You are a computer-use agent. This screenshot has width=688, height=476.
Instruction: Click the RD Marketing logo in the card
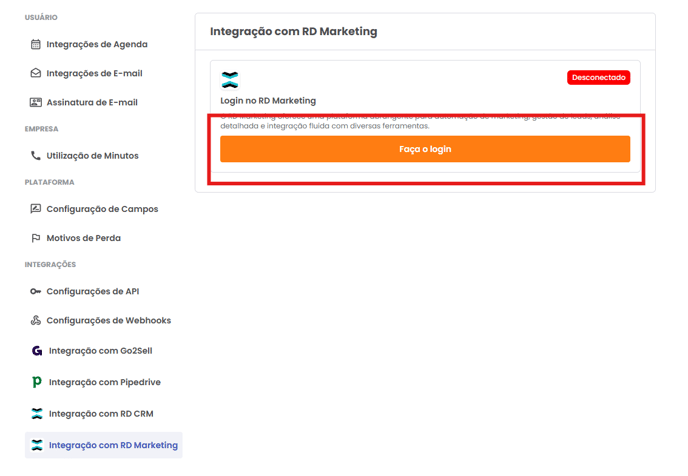(x=230, y=80)
